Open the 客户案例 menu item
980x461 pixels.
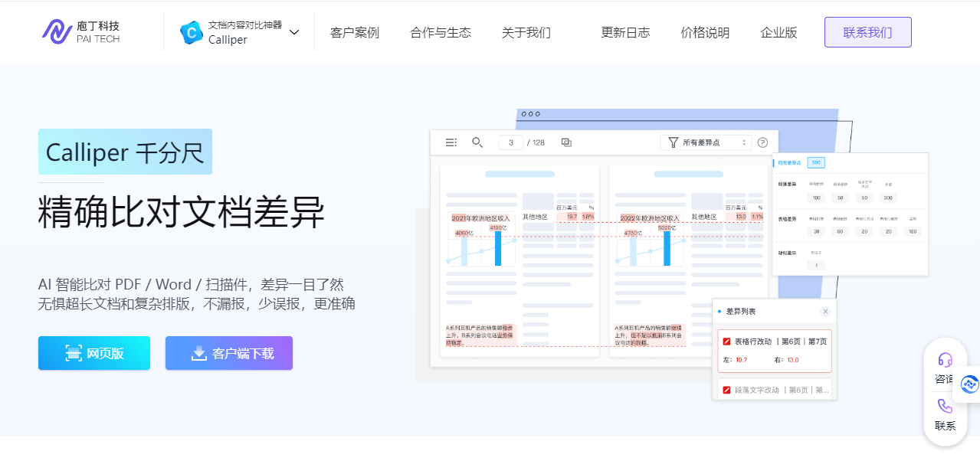(354, 33)
